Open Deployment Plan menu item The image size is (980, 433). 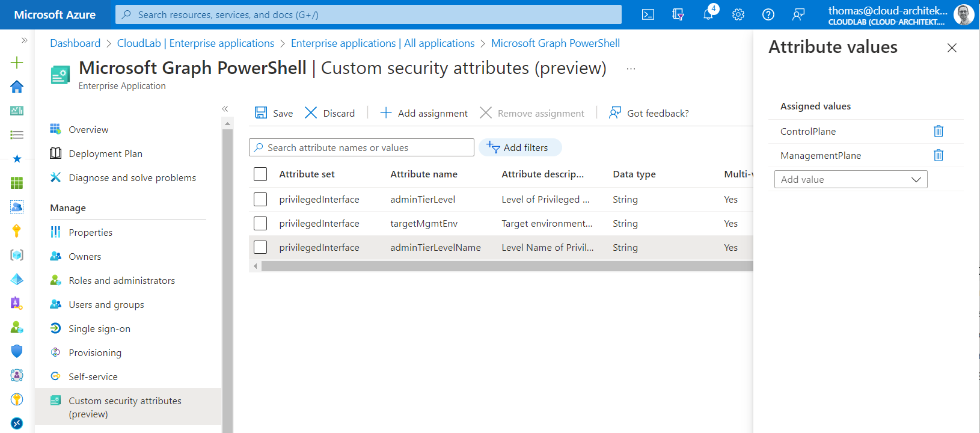[x=105, y=153]
